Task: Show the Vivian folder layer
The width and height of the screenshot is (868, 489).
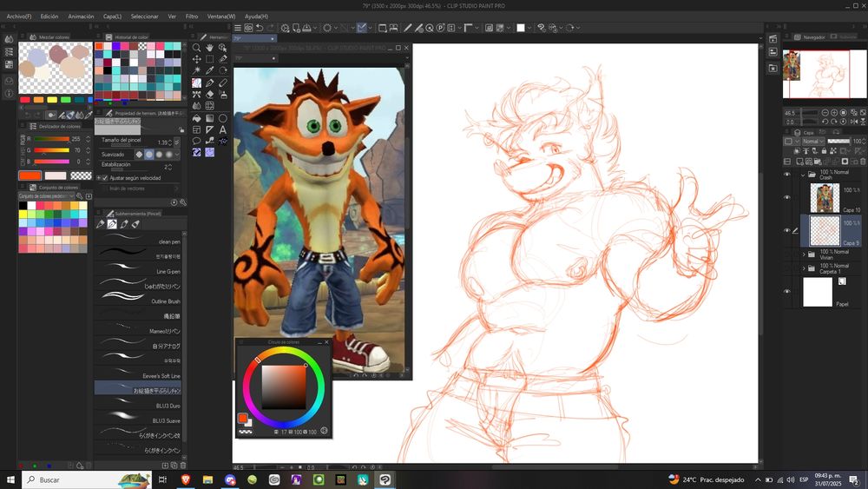Action: (x=787, y=254)
